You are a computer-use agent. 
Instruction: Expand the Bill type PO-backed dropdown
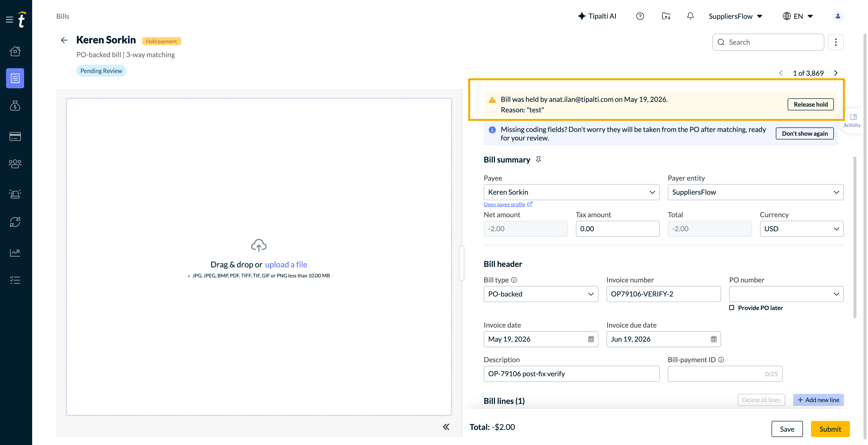click(541, 294)
